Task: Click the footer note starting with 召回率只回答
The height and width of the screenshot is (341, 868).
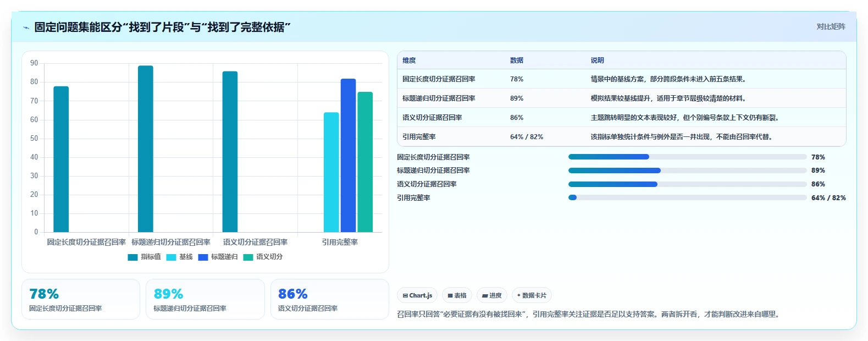Action: tap(589, 315)
